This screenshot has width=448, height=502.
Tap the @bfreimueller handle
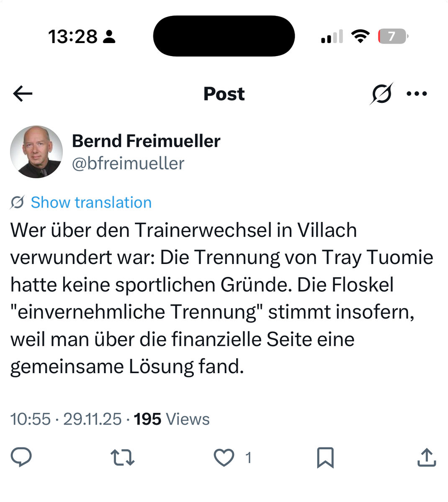(128, 164)
